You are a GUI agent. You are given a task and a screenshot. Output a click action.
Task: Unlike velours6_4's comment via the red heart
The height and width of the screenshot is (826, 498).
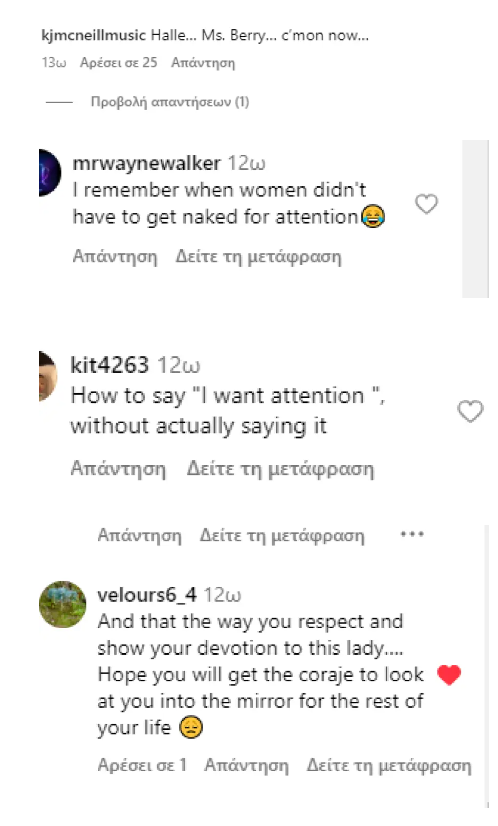[x=449, y=675]
